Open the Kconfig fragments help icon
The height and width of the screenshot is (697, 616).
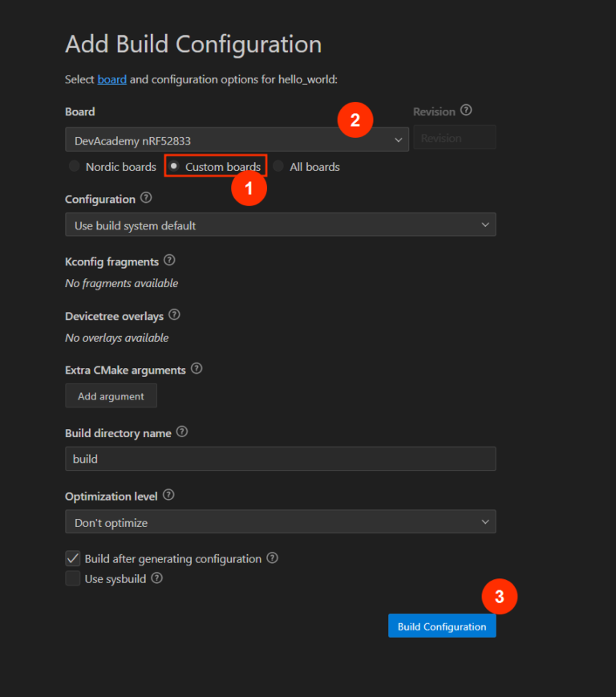pos(169,261)
